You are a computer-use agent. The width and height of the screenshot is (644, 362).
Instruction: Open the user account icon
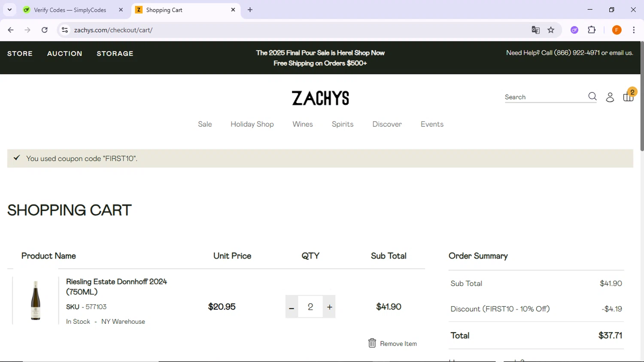610,97
